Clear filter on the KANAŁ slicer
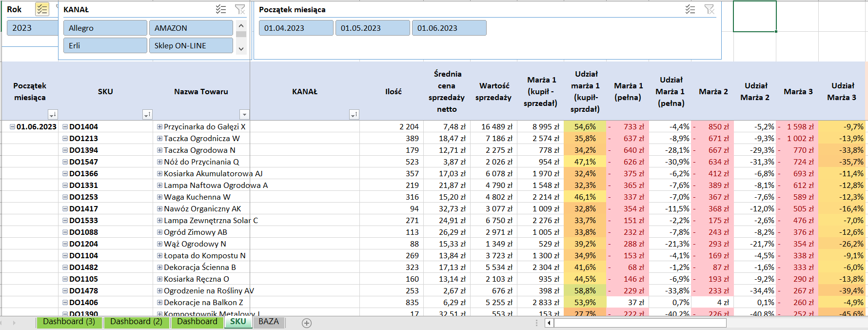Viewport: 868px width, 330px height. tap(240, 9)
